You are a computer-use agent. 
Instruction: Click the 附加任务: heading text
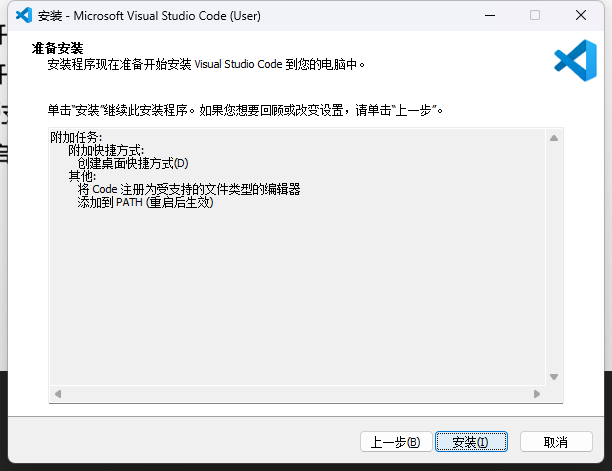(76, 137)
